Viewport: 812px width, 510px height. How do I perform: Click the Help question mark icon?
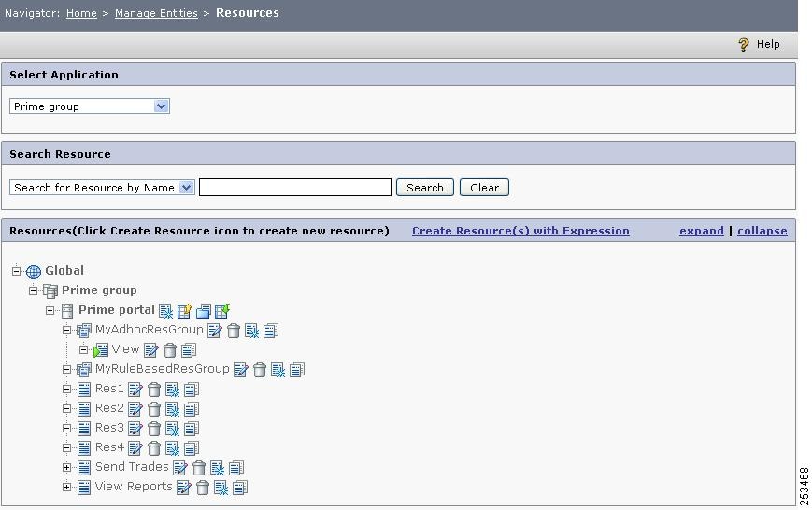[744, 45]
